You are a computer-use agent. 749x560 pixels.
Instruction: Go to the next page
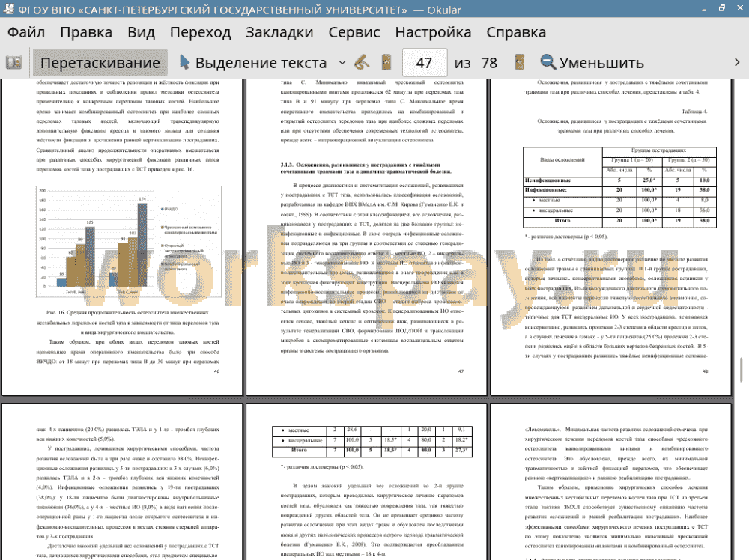pyautogui.click(x=519, y=63)
